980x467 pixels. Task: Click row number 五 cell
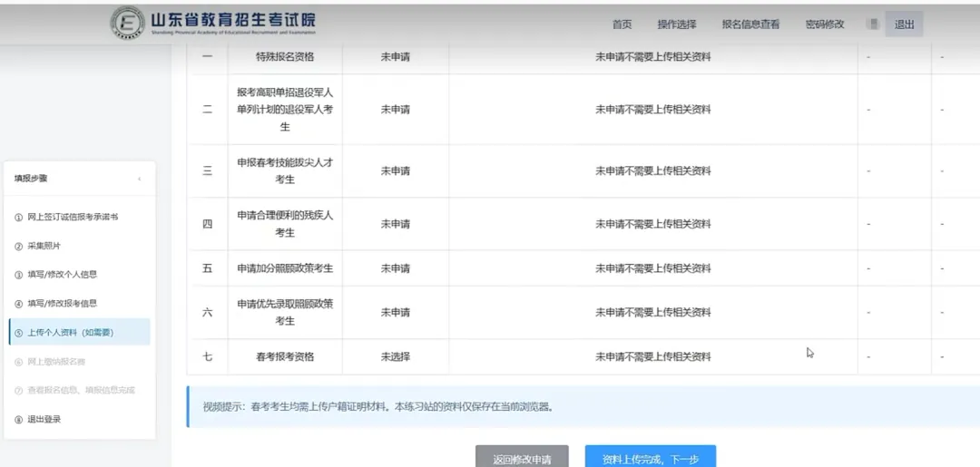(x=208, y=268)
